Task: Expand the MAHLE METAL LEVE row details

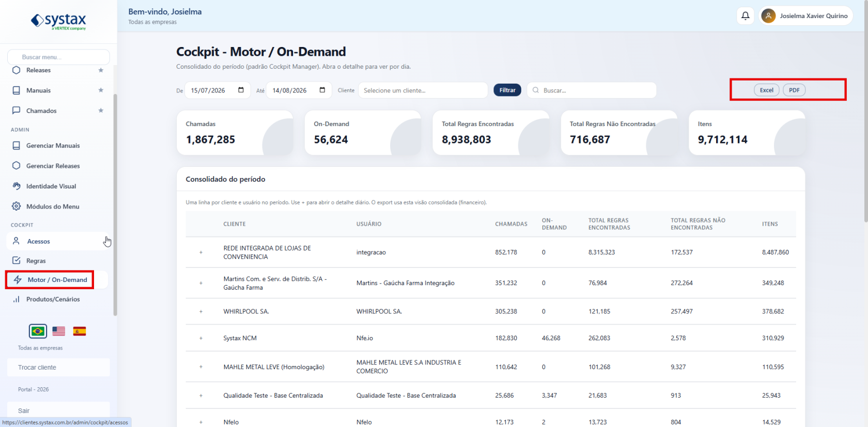Action: (201, 367)
